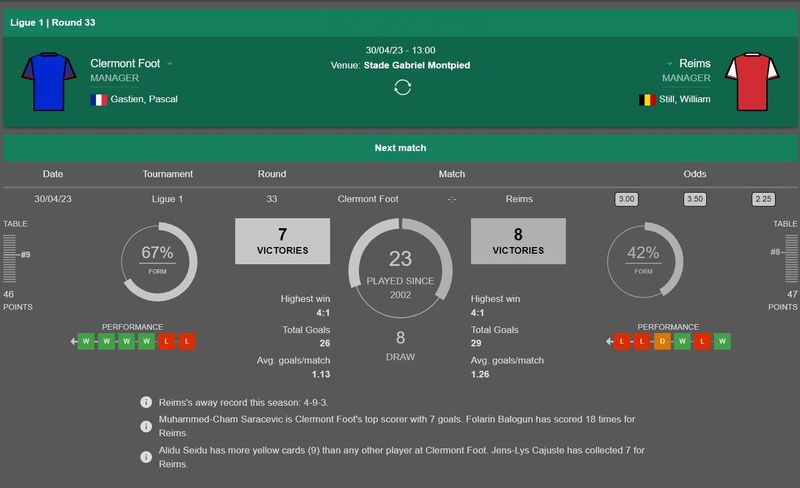
Task: Click the 8 Victories box for Reims
Action: click(518, 241)
